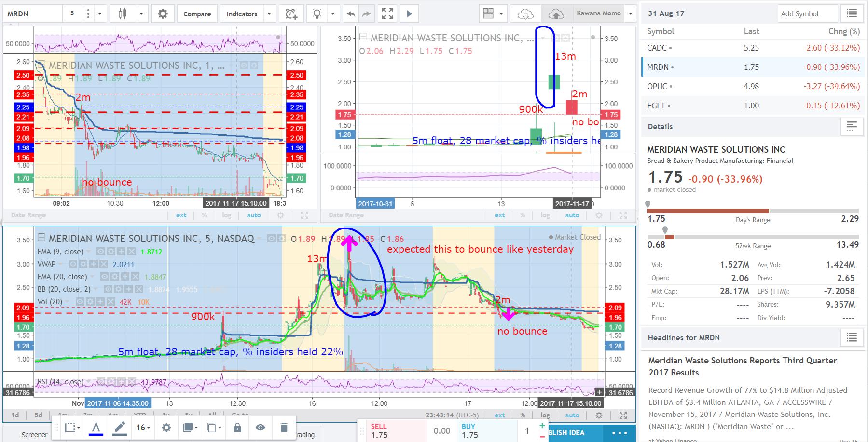Select OPHC in the watchlist
868x442 pixels.
point(753,86)
